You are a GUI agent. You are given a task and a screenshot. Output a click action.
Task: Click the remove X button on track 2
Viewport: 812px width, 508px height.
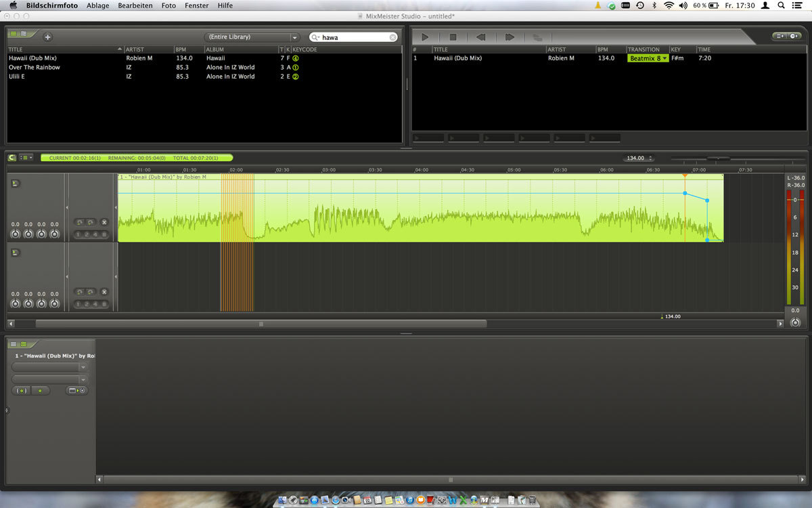click(104, 292)
